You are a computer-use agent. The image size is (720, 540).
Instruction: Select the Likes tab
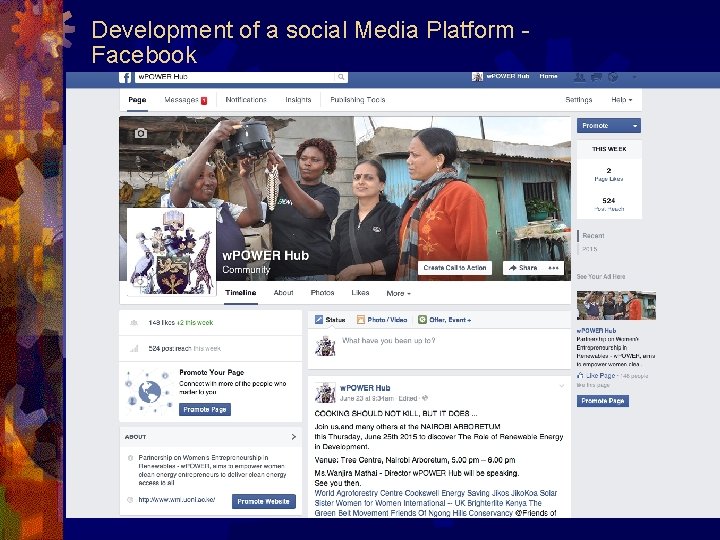pyautogui.click(x=360, y=293)
